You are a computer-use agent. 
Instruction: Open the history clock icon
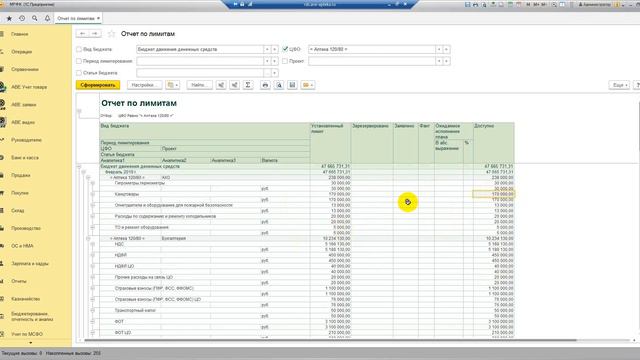click(x=22, y=18)
